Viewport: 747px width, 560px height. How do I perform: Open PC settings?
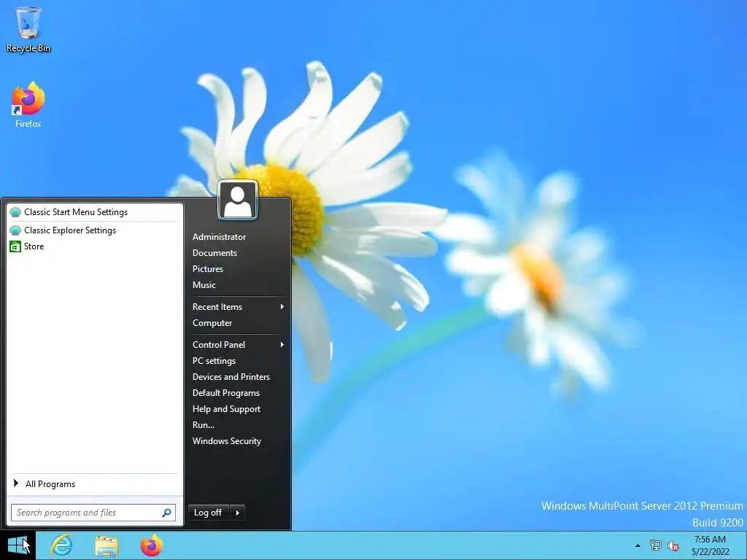coord(214,361)
